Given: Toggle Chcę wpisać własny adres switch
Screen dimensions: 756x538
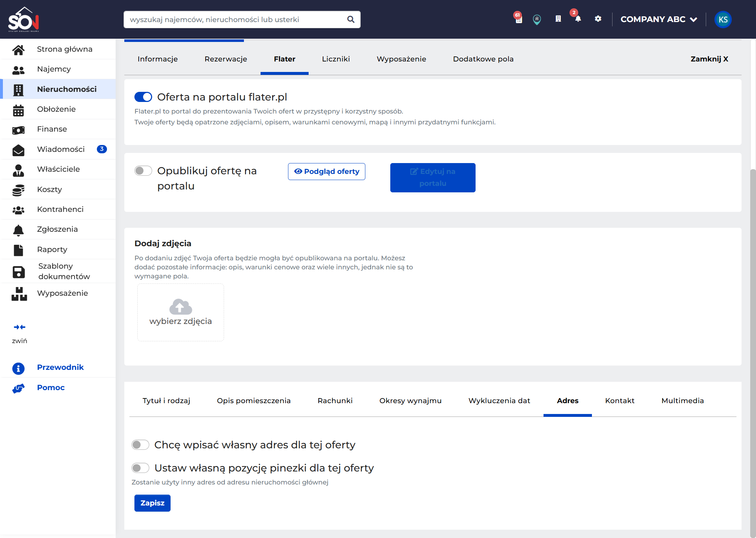Looking at the screenshot, I should click(x=140, y=445).
